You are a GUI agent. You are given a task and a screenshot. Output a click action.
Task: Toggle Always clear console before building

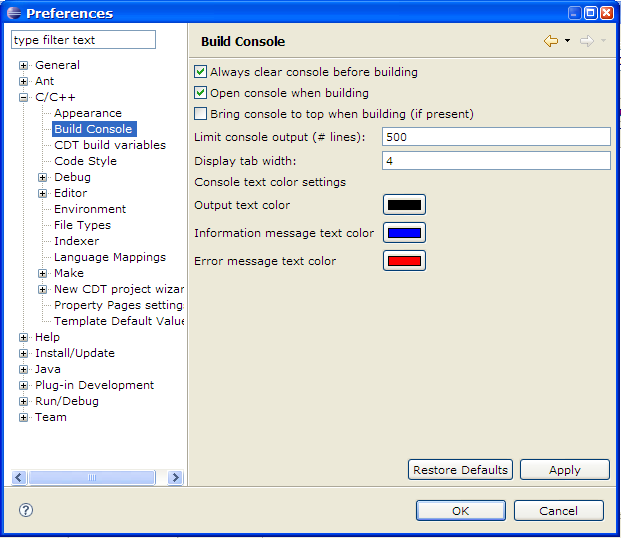(201, 72)
